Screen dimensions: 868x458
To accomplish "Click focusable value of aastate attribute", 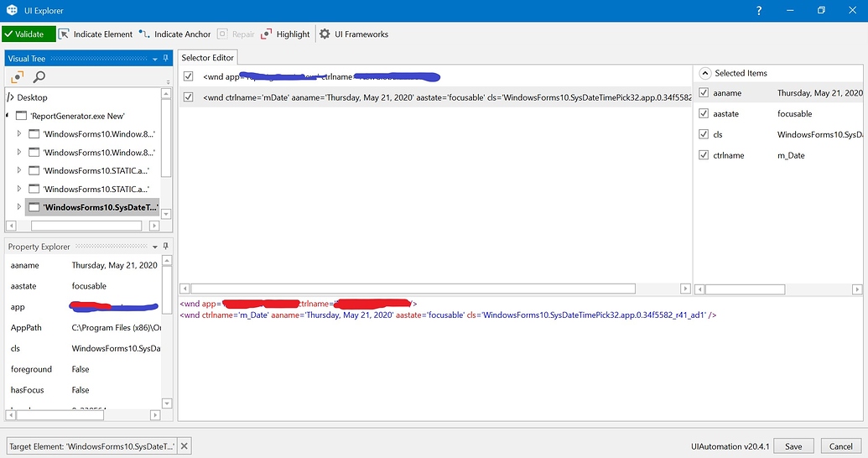I will 794,113.
